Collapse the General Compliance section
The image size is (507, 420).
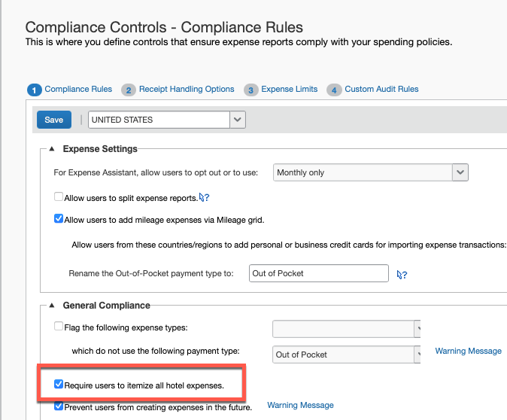coord(52,306)
